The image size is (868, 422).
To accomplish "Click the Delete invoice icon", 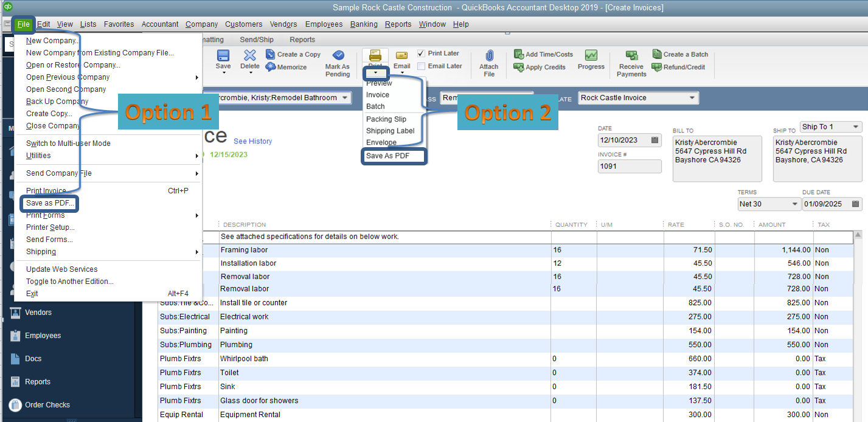I will pyautogui.click(x=249, y=56).
